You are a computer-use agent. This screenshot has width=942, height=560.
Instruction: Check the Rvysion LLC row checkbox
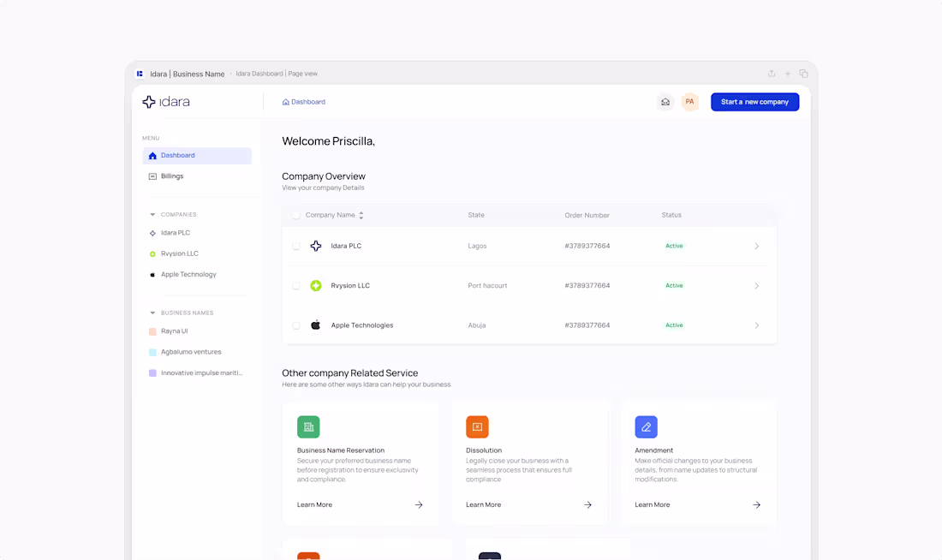296,285
